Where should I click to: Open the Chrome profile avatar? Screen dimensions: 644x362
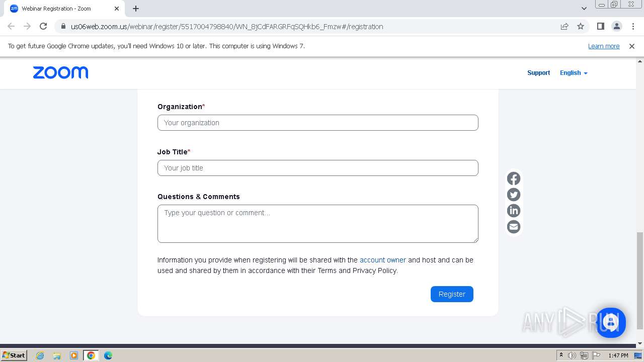(x=616, y=26)
